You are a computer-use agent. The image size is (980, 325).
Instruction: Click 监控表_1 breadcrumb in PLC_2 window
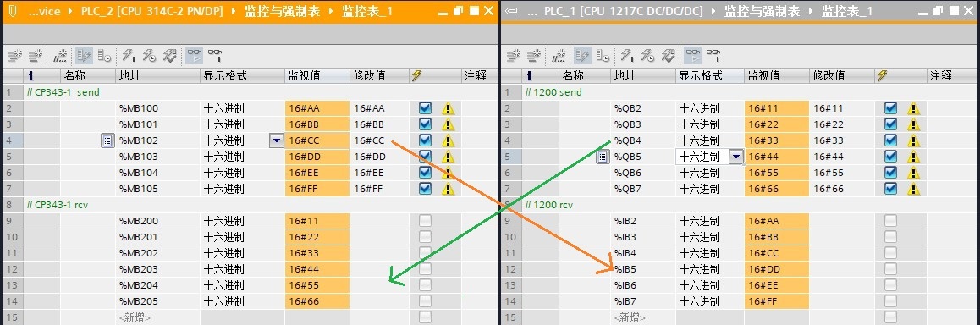367,11
